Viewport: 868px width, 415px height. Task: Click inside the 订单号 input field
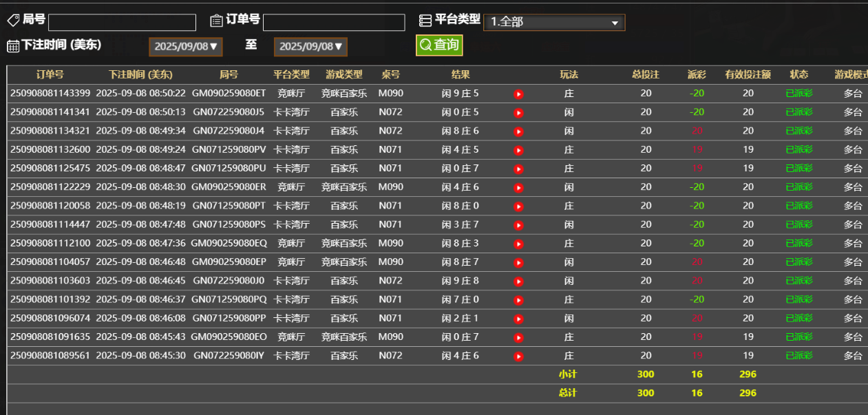[x=333, y=22]
